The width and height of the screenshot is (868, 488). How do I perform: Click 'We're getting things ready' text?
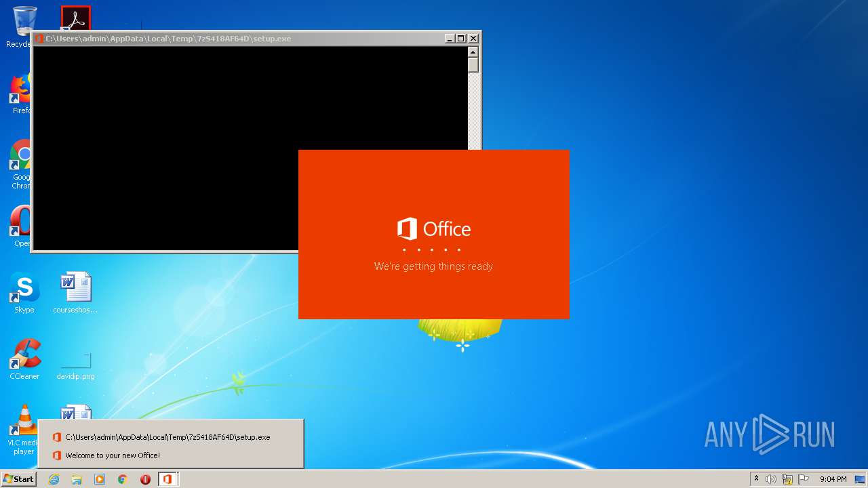pos(433,266)
